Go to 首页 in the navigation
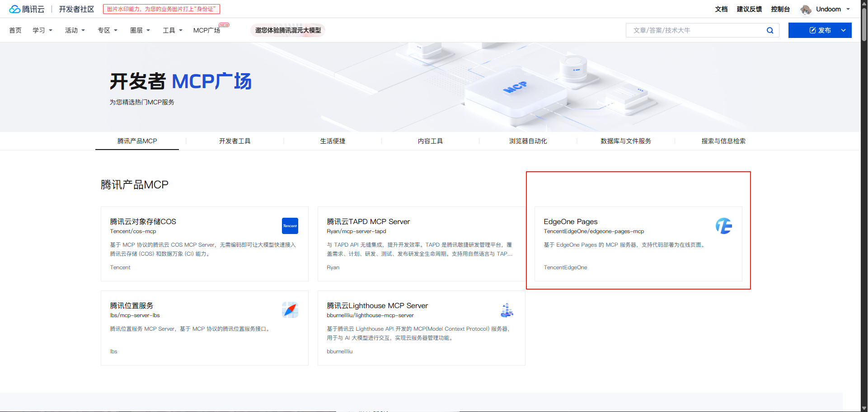 pyautogui.click(x=15, y=30)
